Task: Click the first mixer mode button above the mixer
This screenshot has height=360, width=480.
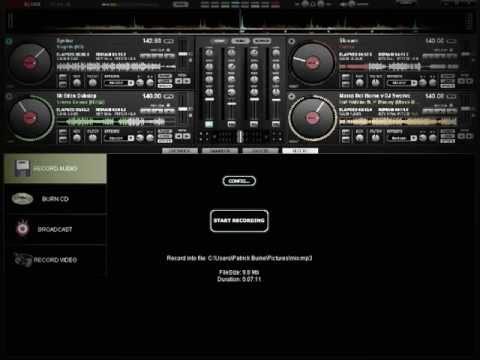Action: tap(219, 41)
